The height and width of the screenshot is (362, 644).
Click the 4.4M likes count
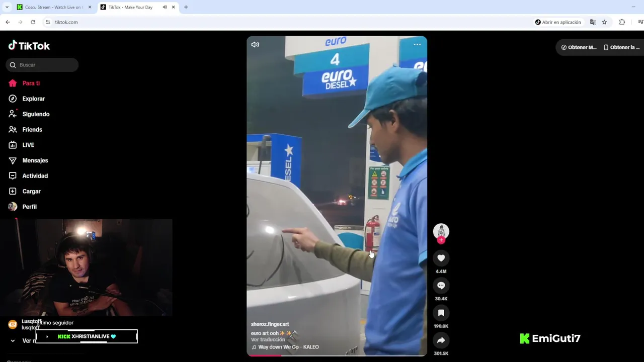coord(441,271)
